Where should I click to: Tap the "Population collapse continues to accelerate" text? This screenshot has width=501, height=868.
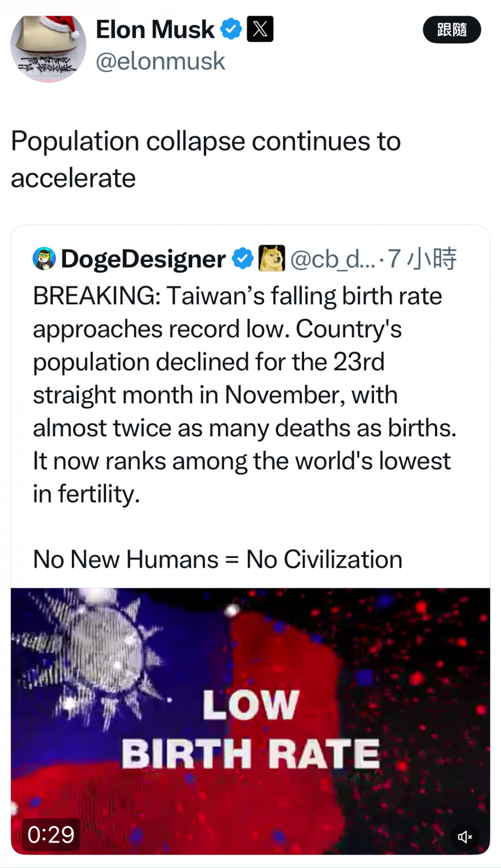pos(206,159)
